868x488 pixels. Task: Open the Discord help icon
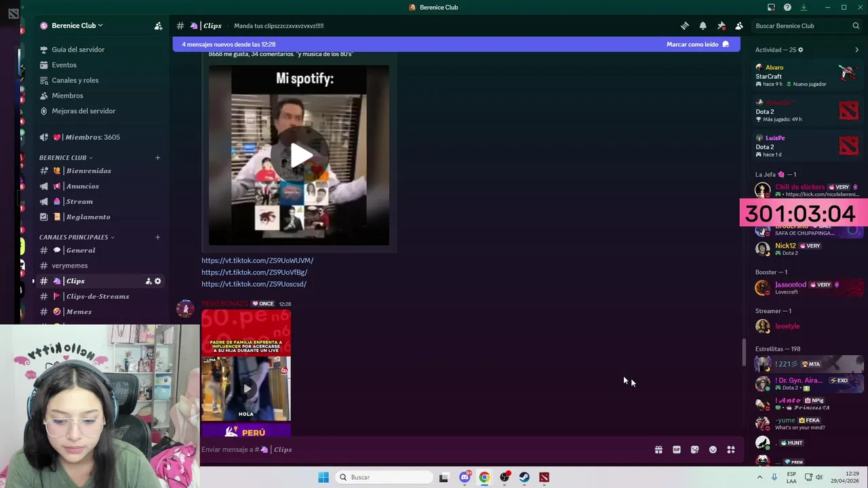pyautogui.click(x=787, y=7)
